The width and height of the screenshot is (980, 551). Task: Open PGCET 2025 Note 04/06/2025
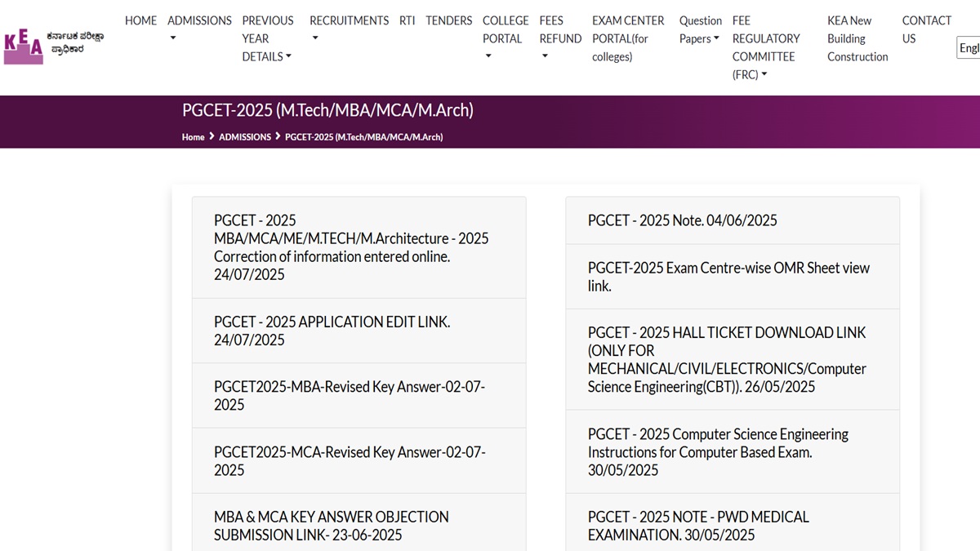pos(733,220)
